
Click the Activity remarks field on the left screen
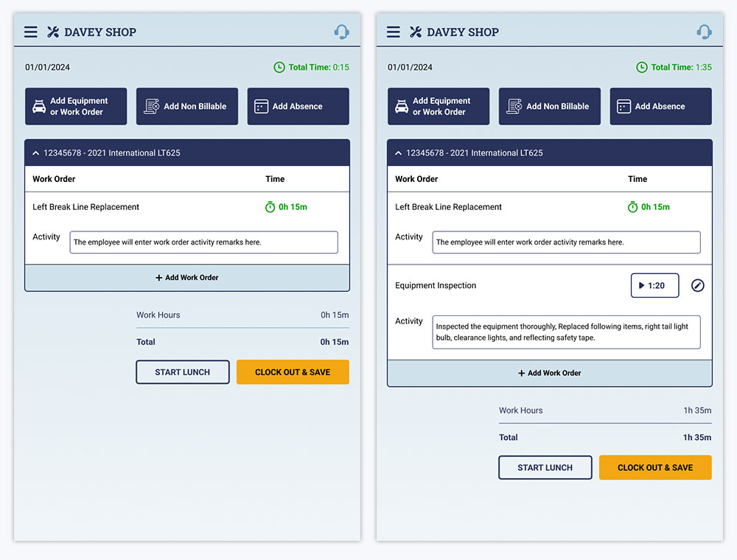point(203,242)
